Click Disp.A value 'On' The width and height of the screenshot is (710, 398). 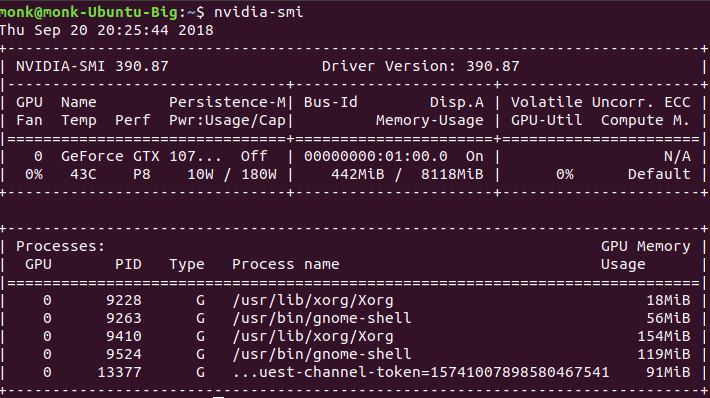coord(475,156)
